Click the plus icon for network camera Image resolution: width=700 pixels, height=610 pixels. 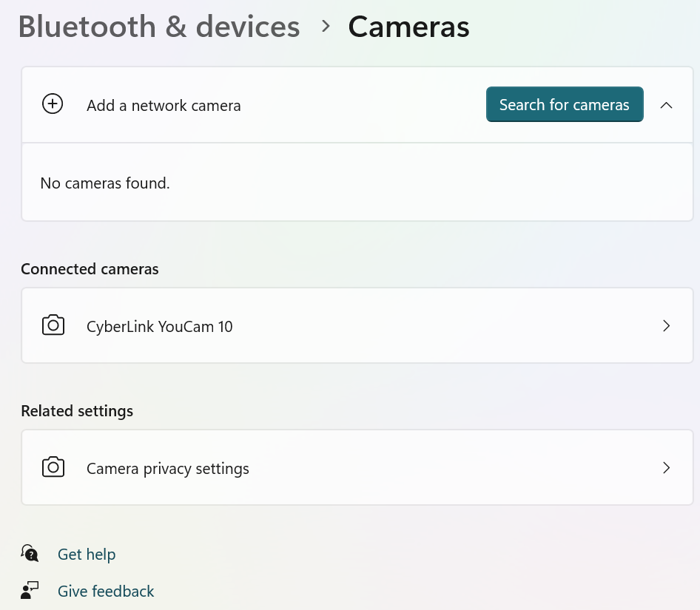pos(53,104)
